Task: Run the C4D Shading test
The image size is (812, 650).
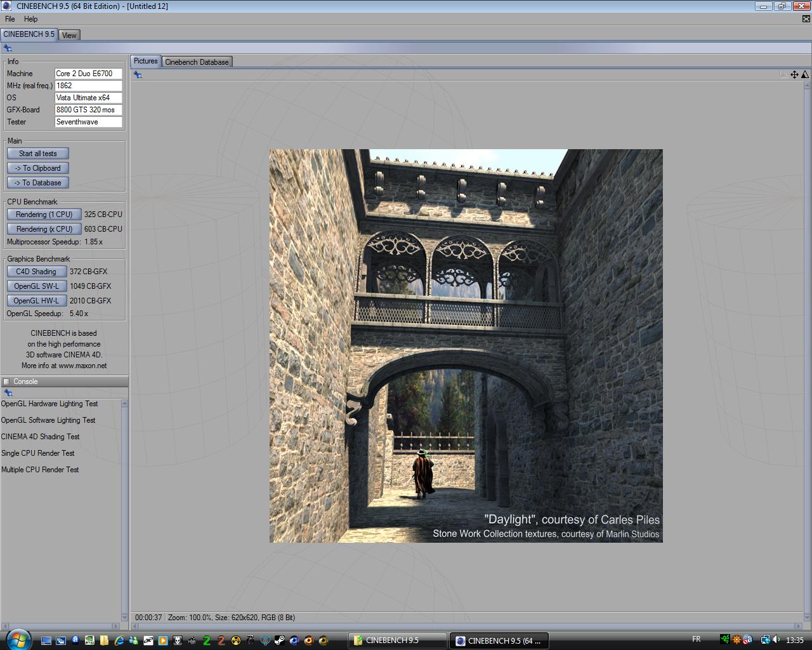Action: pos(37,272)
